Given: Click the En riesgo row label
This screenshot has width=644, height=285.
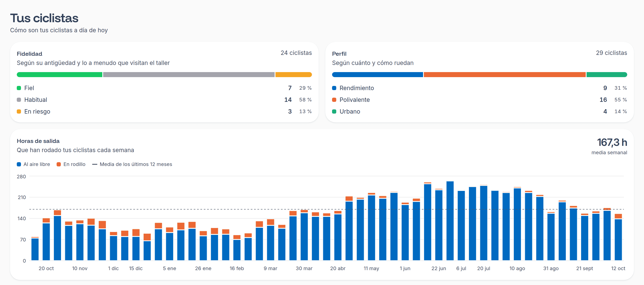Looking at the screenshot, I should click(37, 111).
